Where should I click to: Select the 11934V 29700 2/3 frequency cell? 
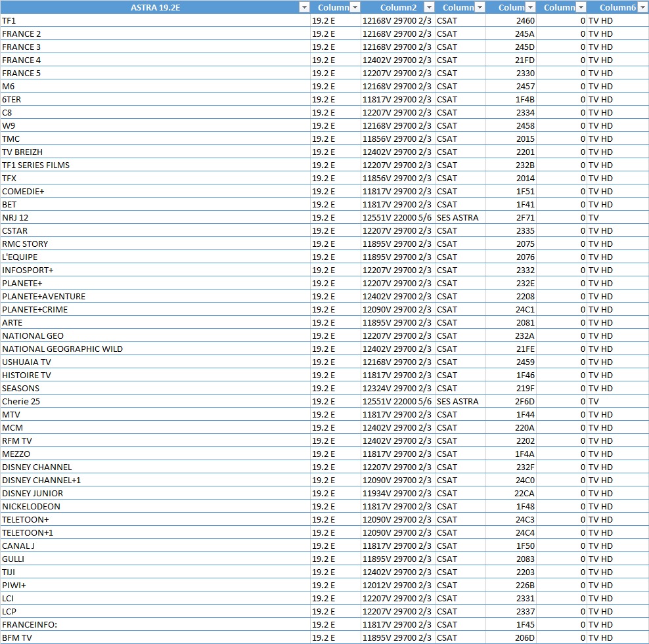click(x=398, y=494)
